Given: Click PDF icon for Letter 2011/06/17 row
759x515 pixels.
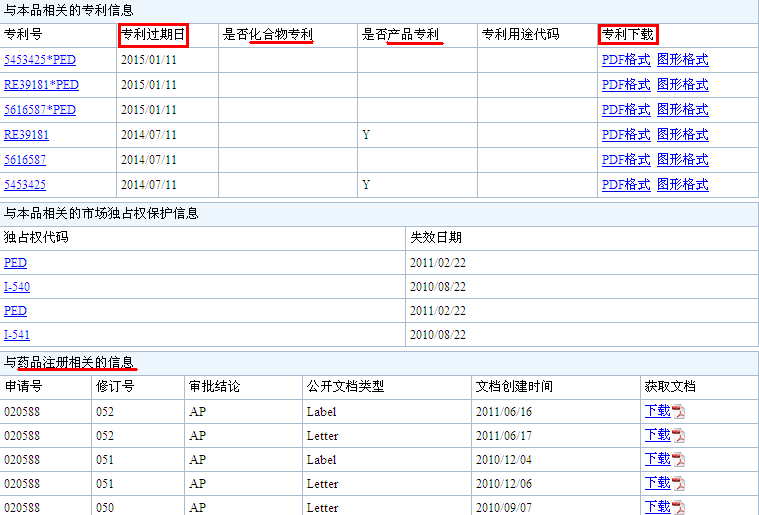Looking at the screenshot, I should click(x=678, y=436).
